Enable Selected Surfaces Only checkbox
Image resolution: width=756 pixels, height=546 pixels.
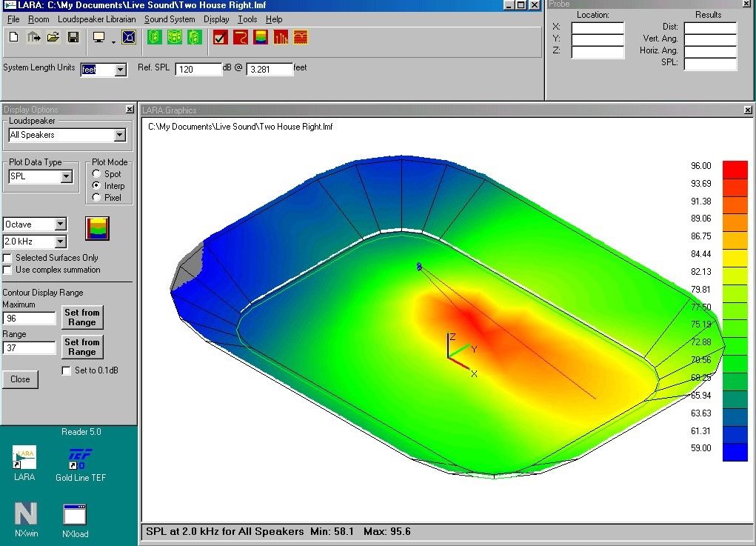click(x=7, y=258)
